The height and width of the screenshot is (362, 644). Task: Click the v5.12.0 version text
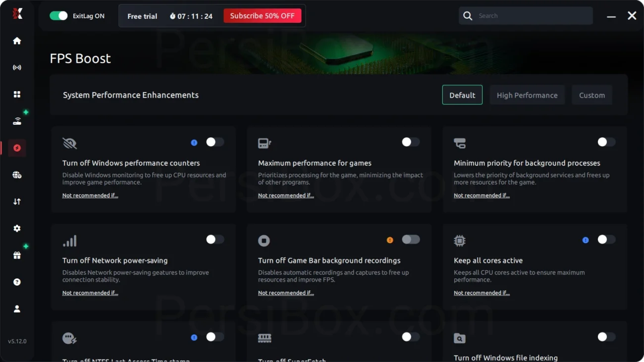tap(17, 341)
